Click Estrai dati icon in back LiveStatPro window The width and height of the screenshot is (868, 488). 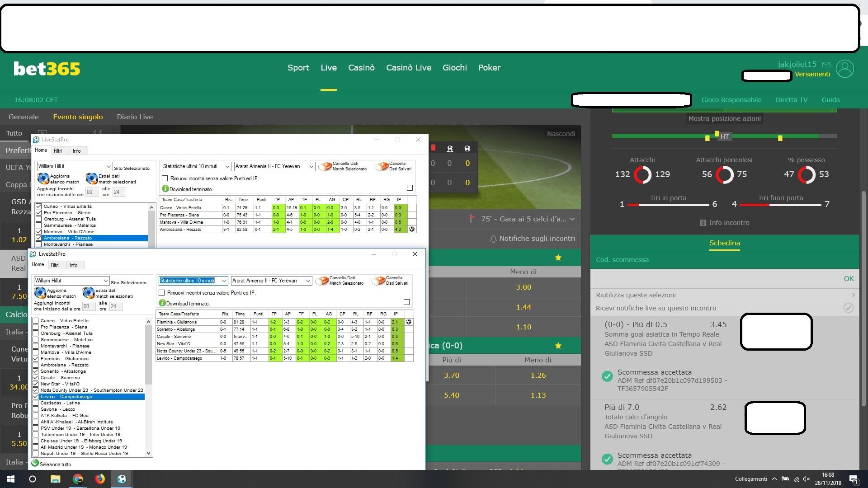(91, 178)
